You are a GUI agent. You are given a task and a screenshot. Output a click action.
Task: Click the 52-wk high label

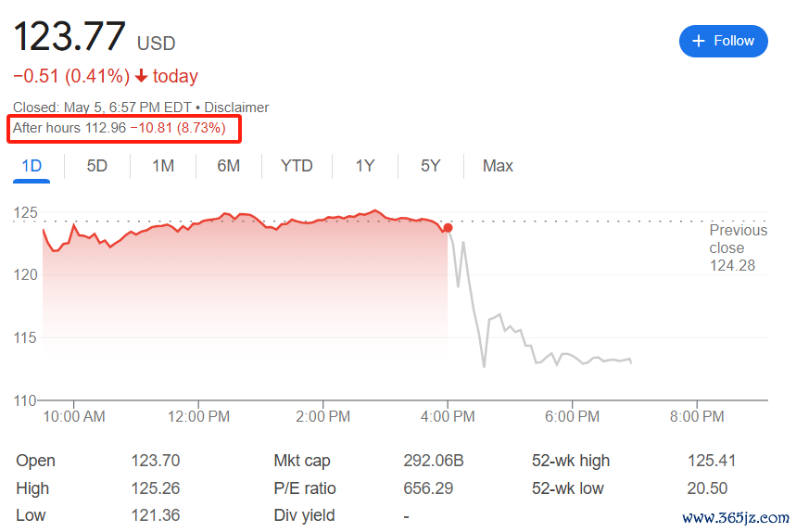click(x=571, y=461)
